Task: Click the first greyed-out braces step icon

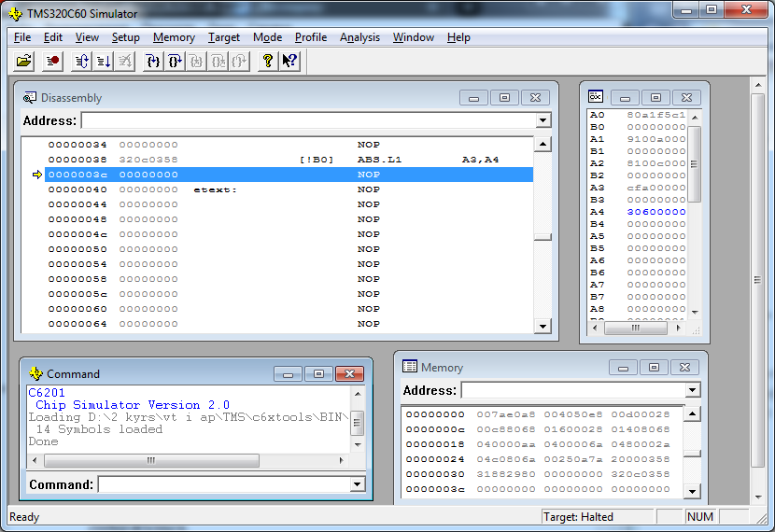Action: (x=196, y=62)
